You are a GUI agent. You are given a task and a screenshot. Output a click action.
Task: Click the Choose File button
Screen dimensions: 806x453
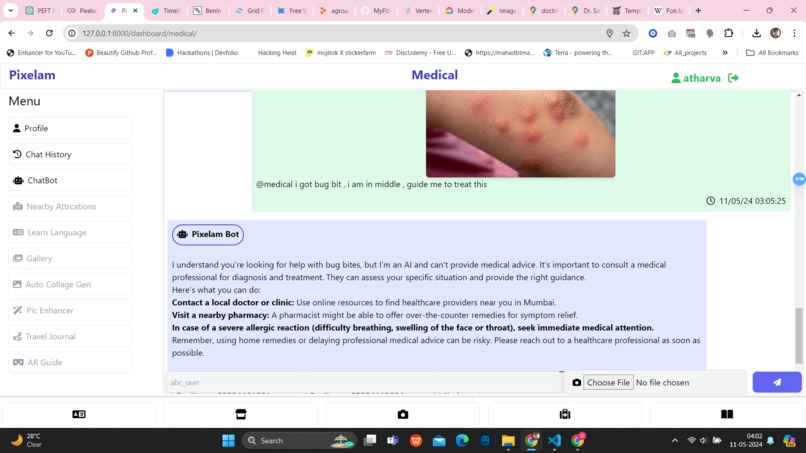tap(608, 383)
